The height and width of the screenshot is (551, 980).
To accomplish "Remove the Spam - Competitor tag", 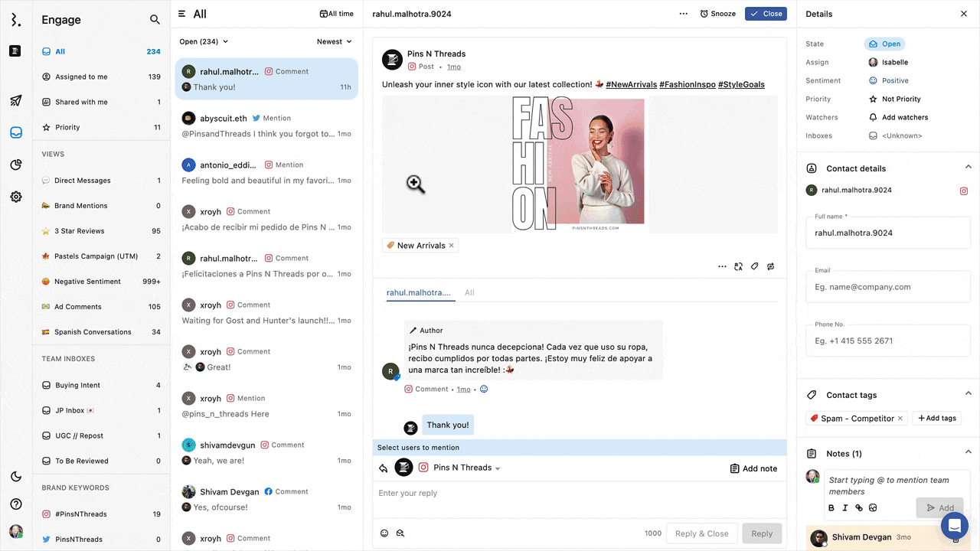I will [x=900, y=419].
